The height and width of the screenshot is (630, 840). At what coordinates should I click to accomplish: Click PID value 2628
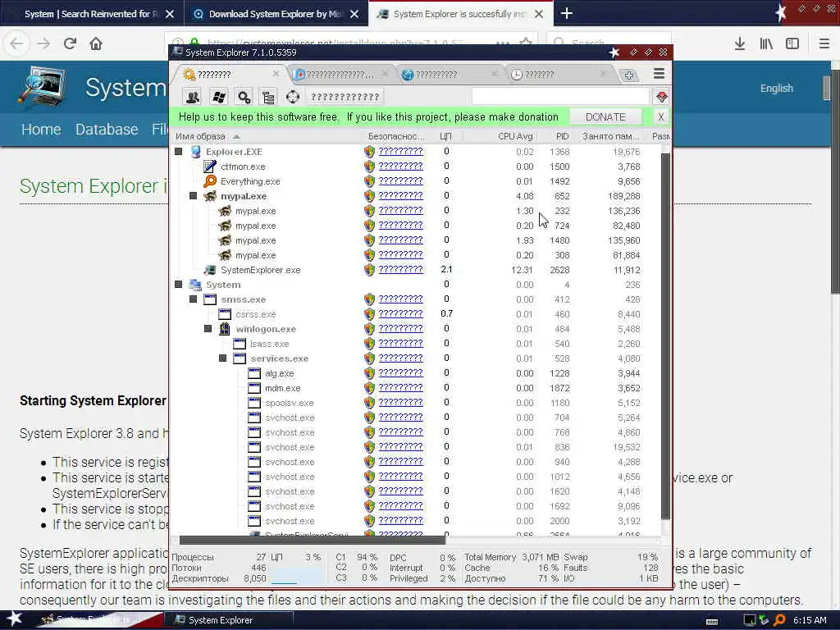tap(559, 270)
